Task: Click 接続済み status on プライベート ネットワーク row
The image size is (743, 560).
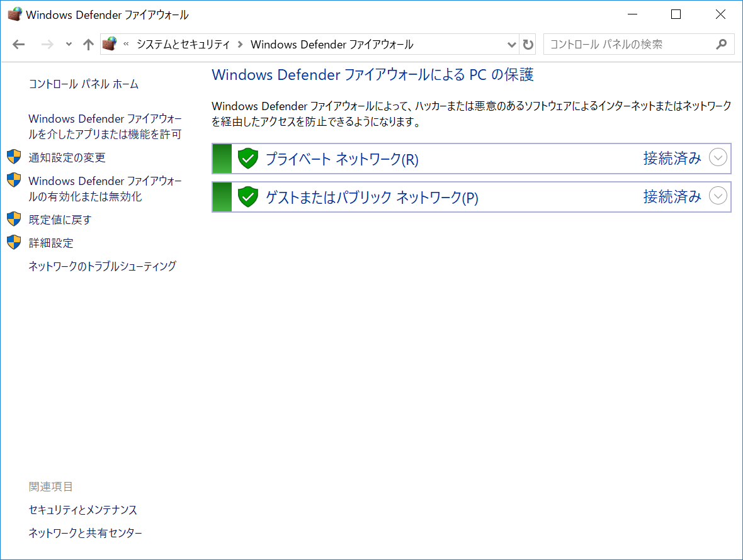Action: pyautogui.click(x=672, y=158)
